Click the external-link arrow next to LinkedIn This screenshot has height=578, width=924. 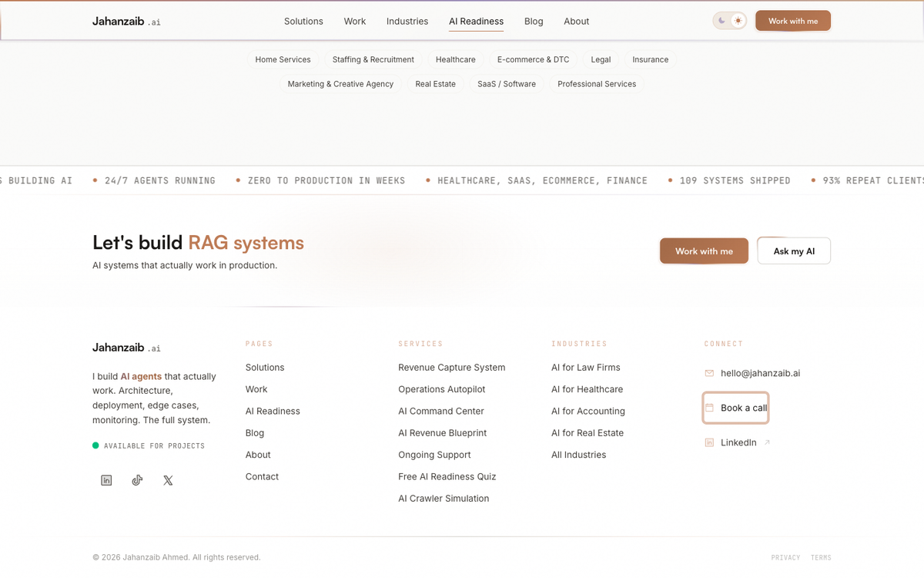[x=767, y=442]
